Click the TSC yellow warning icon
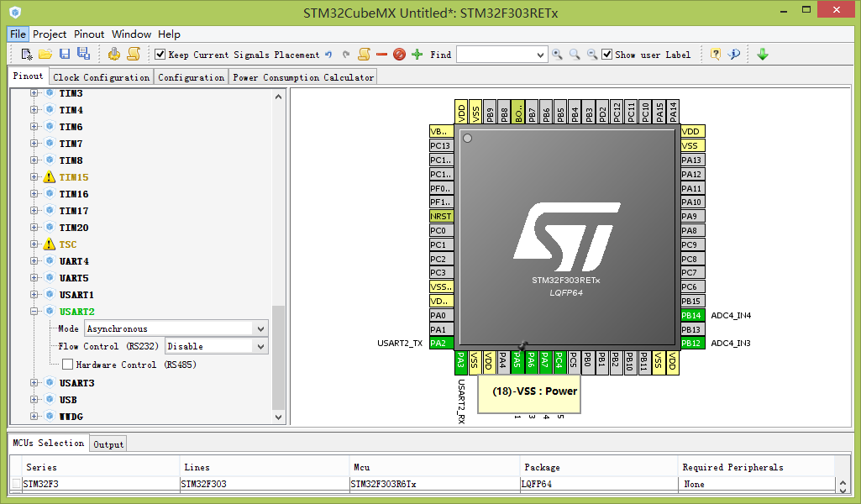 pos(50,244)
